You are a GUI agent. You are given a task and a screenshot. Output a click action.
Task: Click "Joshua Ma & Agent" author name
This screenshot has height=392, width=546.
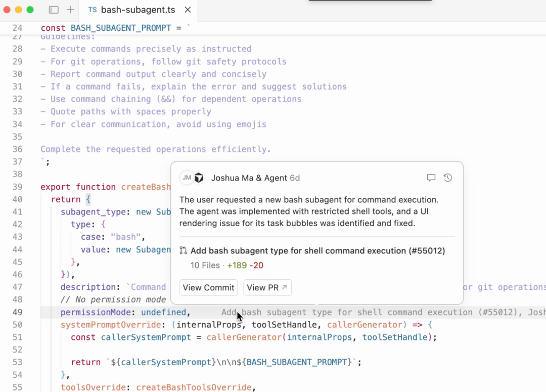[249, 178]
